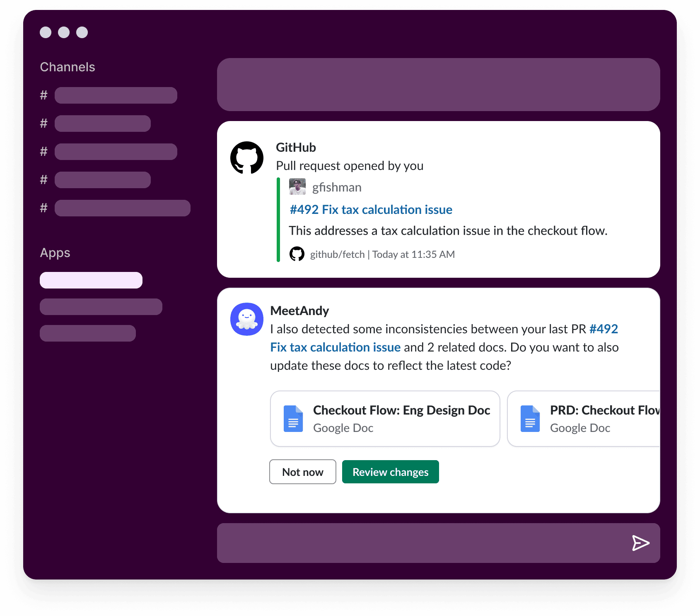
Task: Select the highlighted app entry under Apps
Action: pyautogui.click(x=91, y=280)
